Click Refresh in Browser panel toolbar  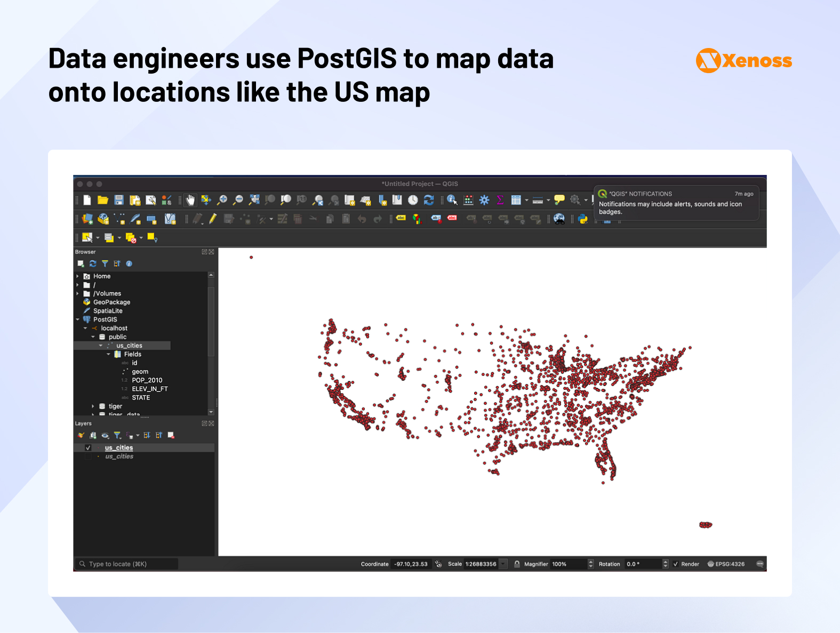coord(93,263)
